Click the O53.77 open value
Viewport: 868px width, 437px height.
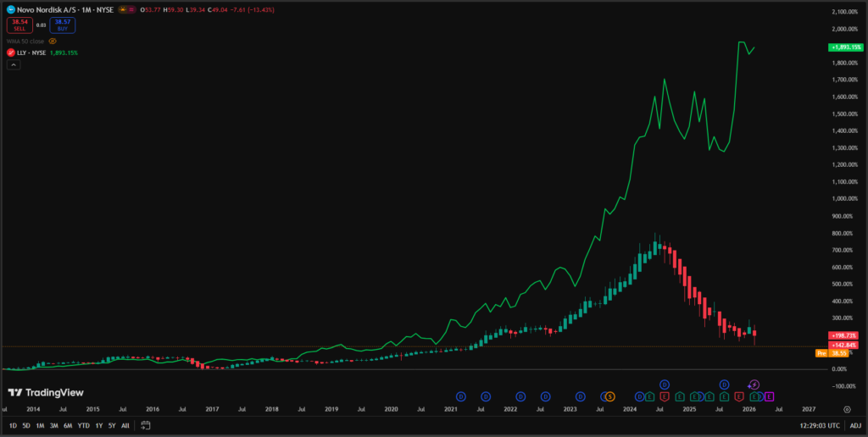pyautogui.click(x=151, y=10)
